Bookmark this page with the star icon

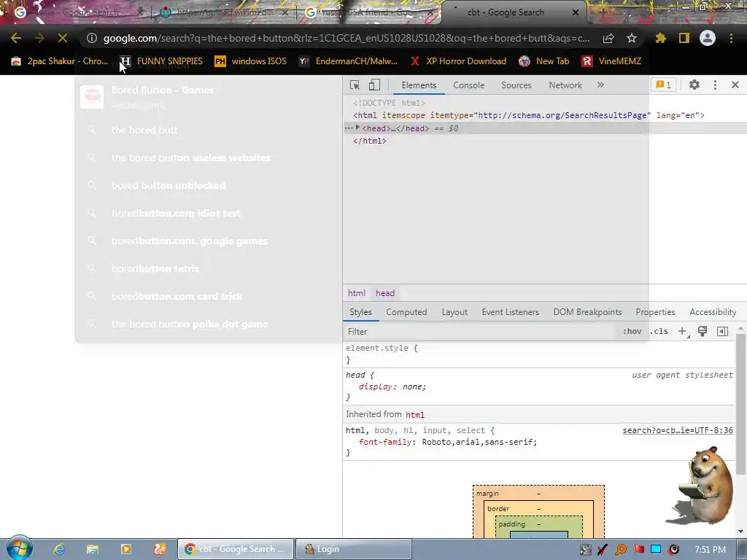(x=632, y=38)
